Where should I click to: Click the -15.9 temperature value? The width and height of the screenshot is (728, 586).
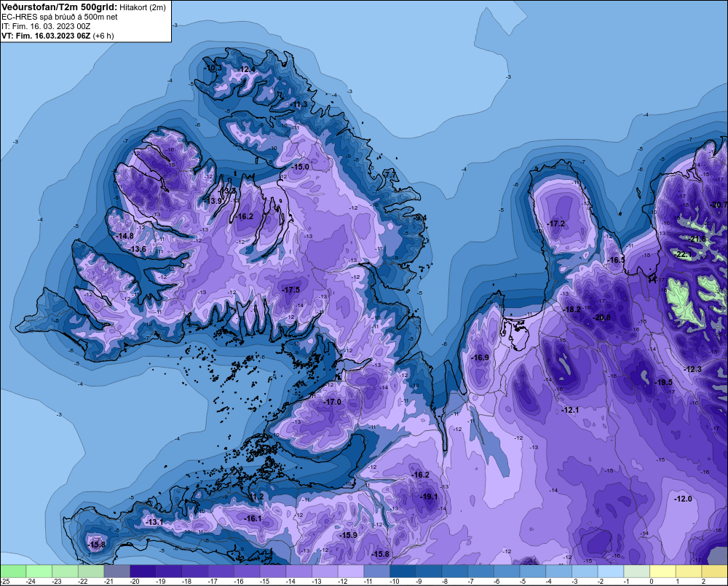pyautogui.click(x=349, y=535)
